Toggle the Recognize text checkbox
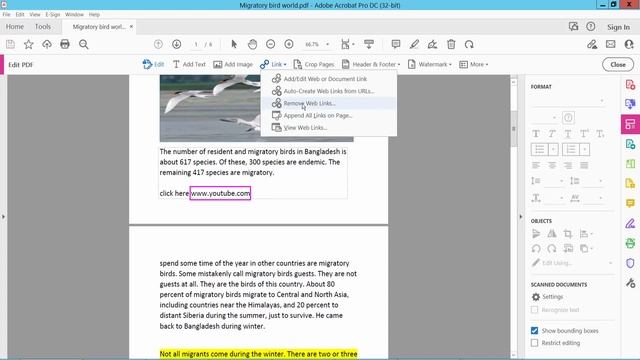The height and width of the screenshot is (360, 640). click(534, 310)
